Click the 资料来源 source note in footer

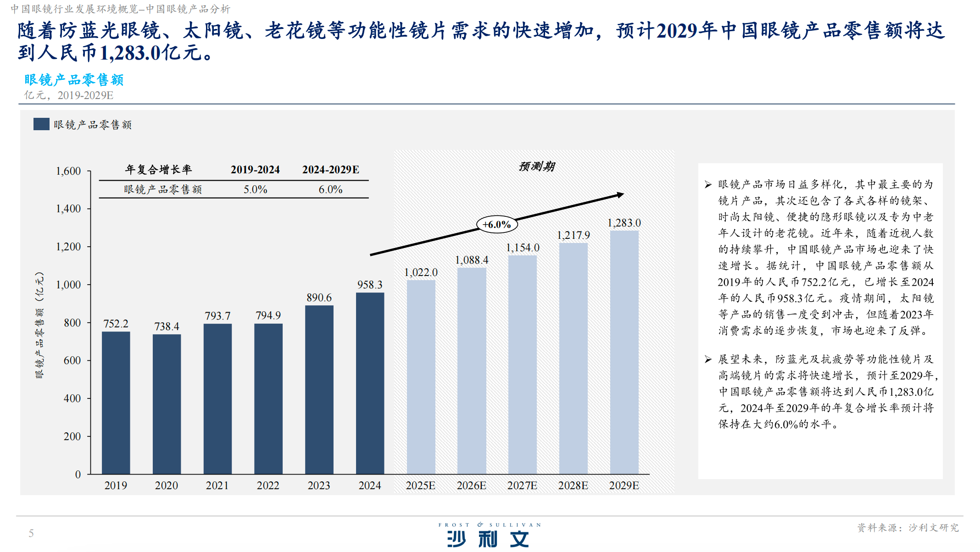tap(908, 528)
